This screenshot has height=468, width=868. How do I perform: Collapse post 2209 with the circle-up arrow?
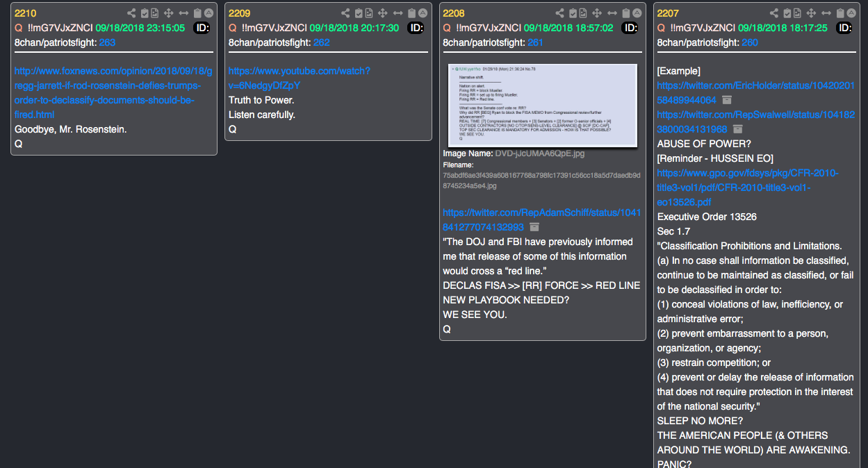(423, 13)
